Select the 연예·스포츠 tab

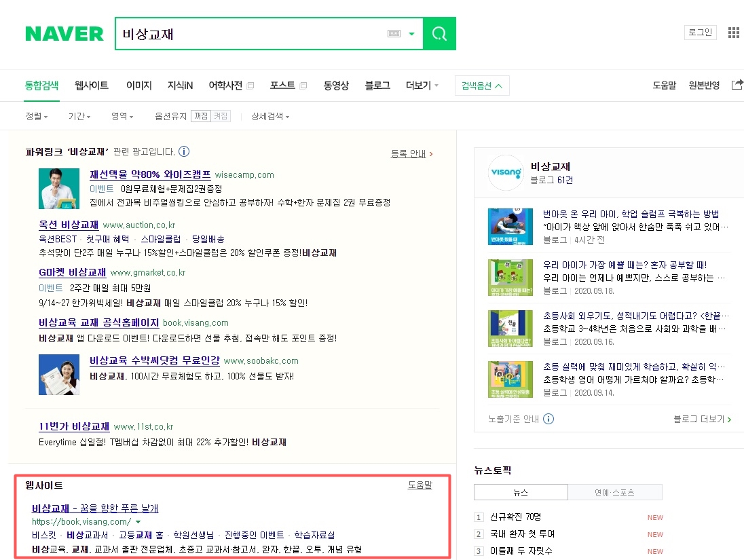tap(615, 492)
